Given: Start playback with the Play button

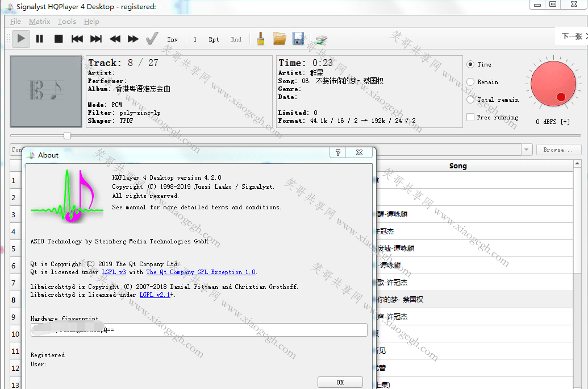Looking at the screenshot, I should tap(21, 39).
